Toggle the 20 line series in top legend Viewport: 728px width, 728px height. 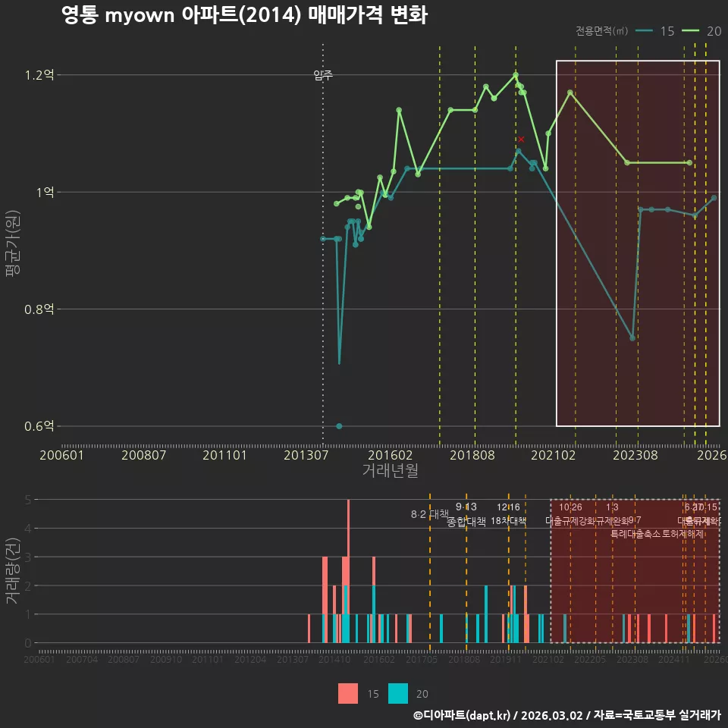click(701, 31)
